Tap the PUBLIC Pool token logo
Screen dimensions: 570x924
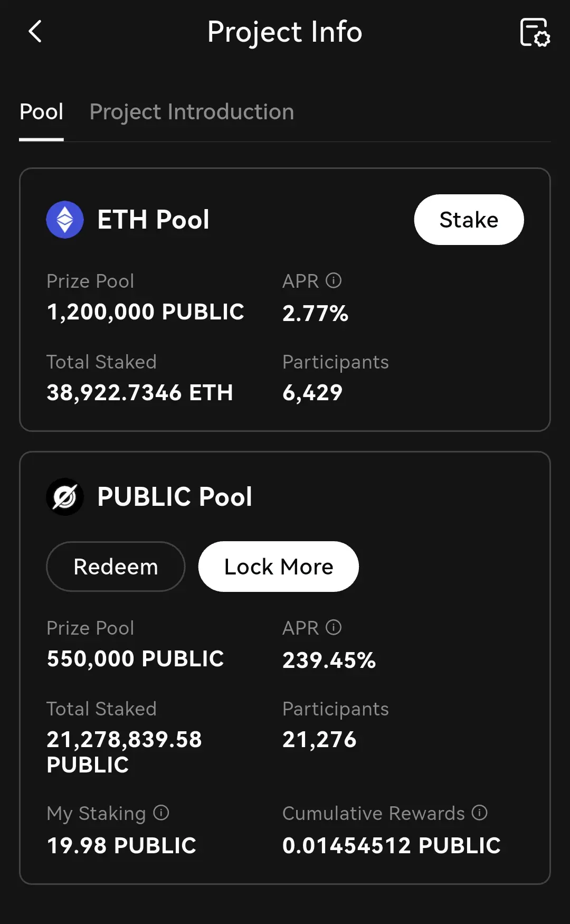(x=65, y=497)
